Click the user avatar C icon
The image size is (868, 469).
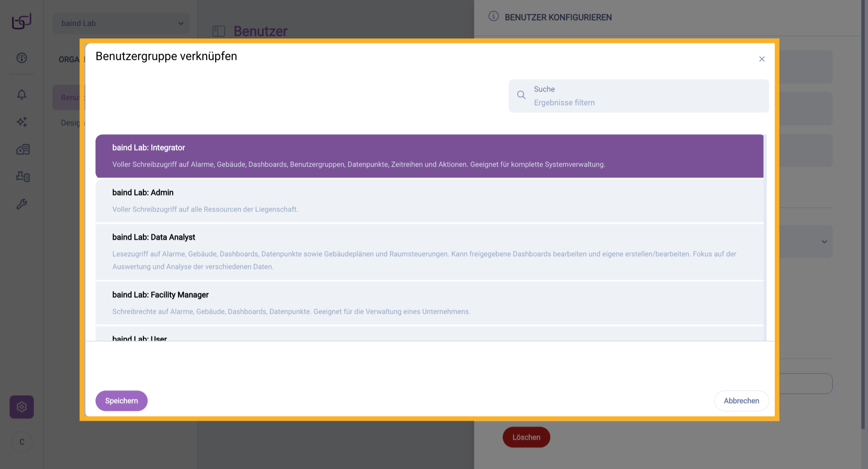point(22,442)
